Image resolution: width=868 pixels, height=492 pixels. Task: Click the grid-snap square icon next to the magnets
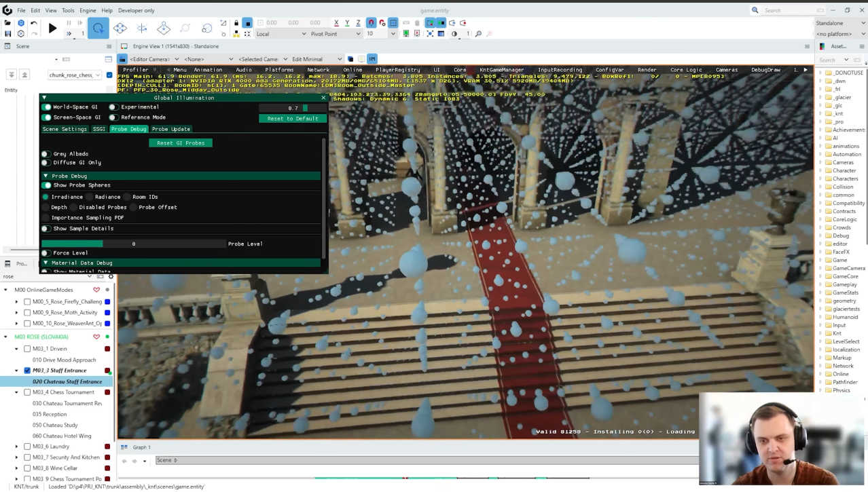(x=393, y=23)
